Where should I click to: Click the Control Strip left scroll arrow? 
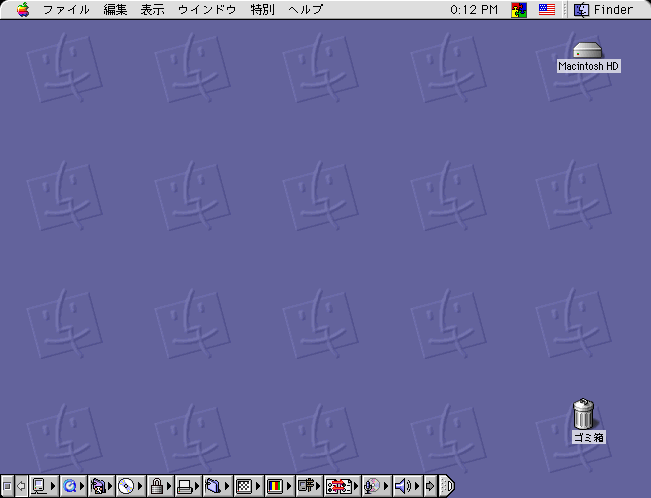[x=21, y=486]
